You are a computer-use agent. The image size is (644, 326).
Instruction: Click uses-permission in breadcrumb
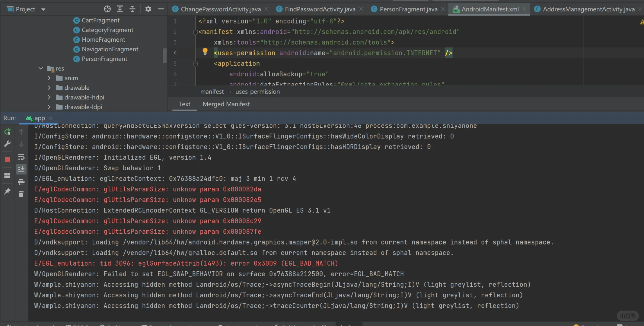click(257, 91)
